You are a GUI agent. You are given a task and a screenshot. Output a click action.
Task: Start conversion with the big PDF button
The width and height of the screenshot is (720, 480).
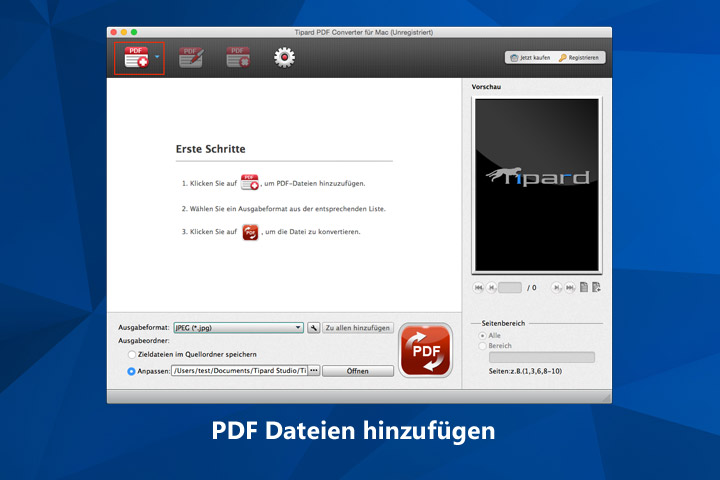tap(426, 350)
